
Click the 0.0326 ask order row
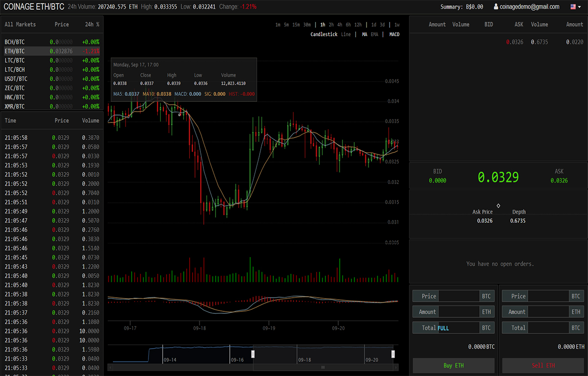click(x=498, y=42)
